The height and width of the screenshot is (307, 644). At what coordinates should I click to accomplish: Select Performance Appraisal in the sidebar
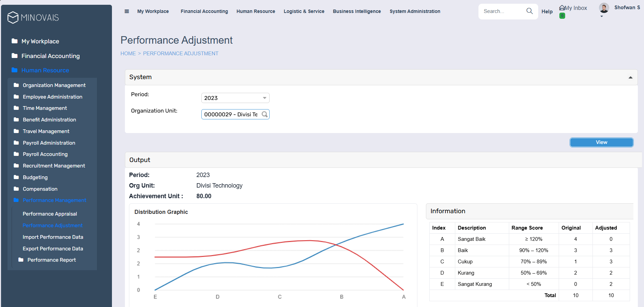click(x=50, y=214)
